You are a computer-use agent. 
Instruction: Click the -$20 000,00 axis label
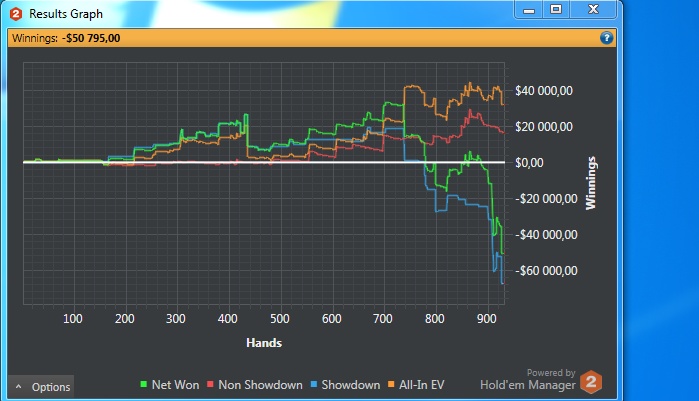(x=546, y=199)
